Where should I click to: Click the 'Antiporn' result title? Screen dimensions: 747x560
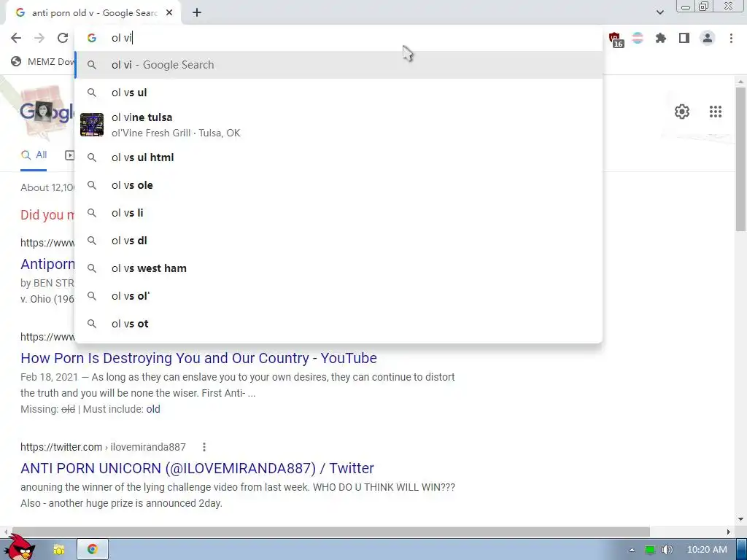[x=47, y=264]
